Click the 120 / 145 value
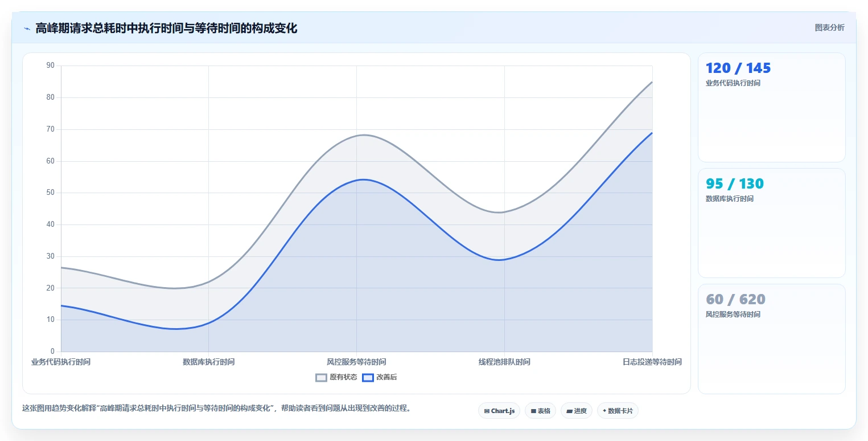The image size is (868, 441). pos(738,68)
